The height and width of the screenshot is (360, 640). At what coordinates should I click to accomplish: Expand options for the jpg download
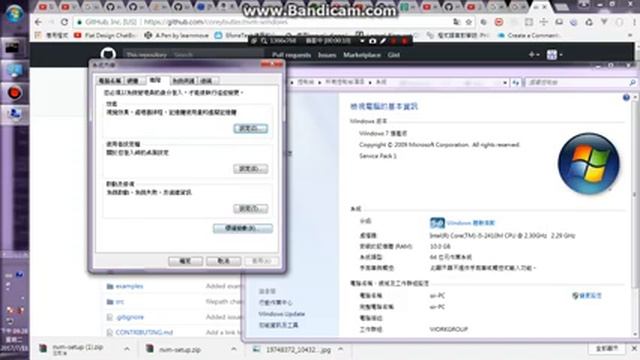pyautogui.click(x=340, y=349)
